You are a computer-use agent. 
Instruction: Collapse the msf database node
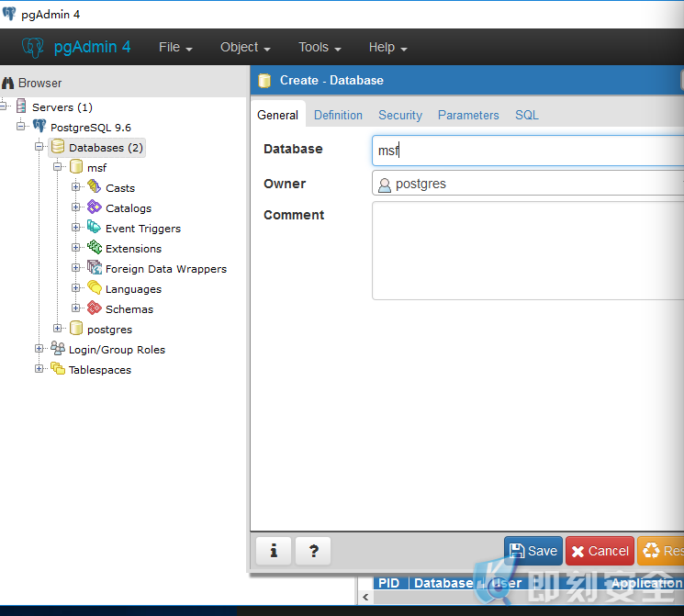click(57, 167)
